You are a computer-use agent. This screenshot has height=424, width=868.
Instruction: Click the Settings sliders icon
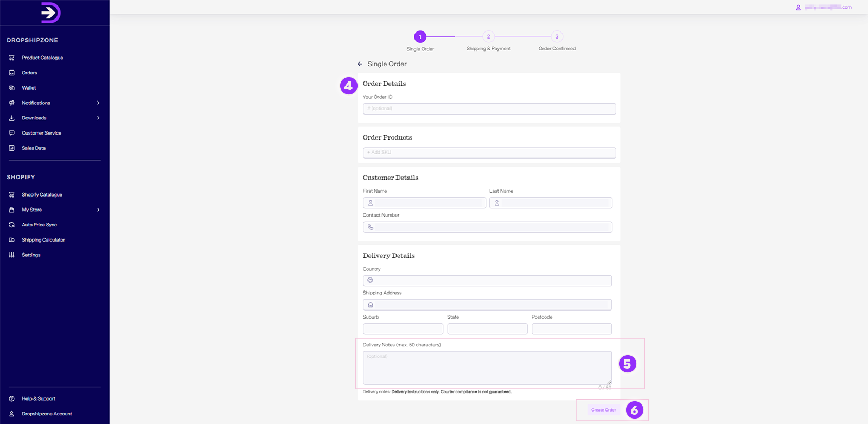[x=11, y=255]
